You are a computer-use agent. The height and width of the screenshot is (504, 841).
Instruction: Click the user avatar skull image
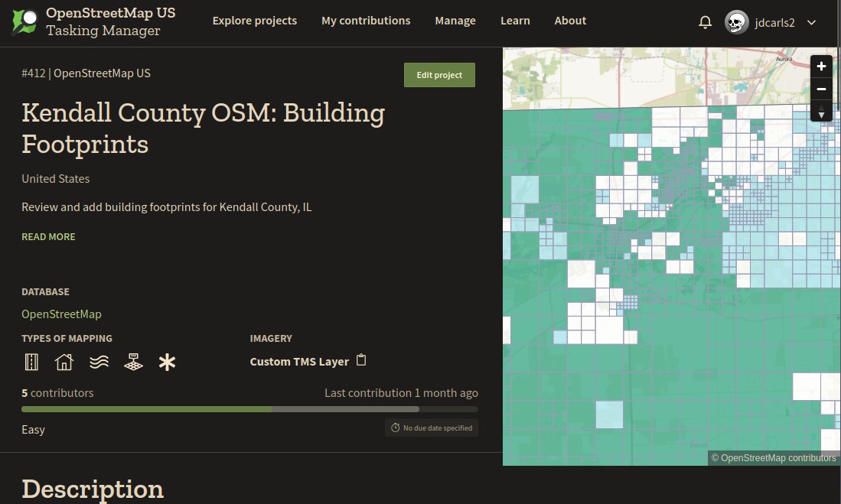pos(736,22)
